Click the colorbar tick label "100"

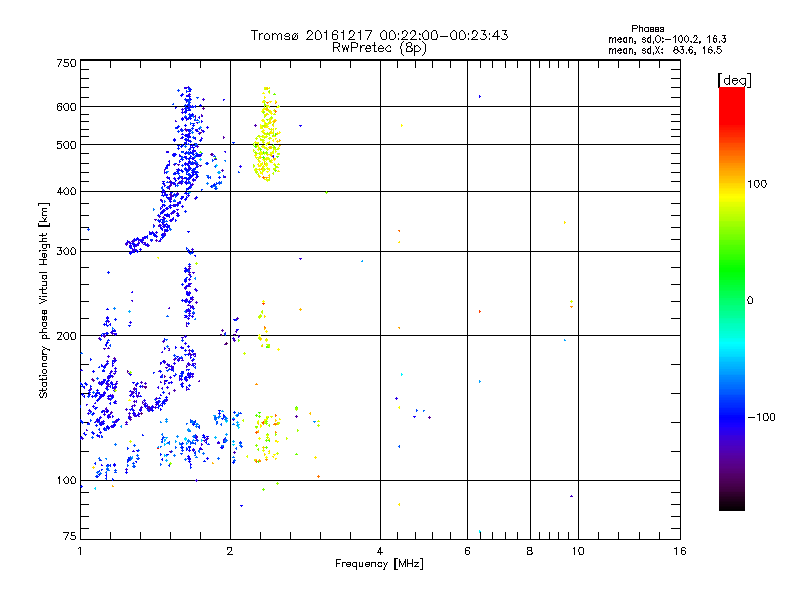[757, 184]
